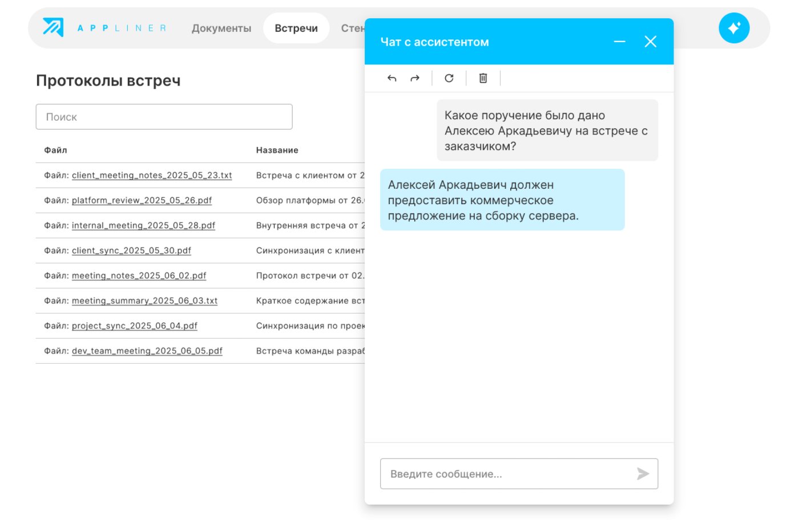Image resolution: width=799 pixels, height=532 pixels.
Task: Click the undo arrow in chat toolbar
Action: 392,78
